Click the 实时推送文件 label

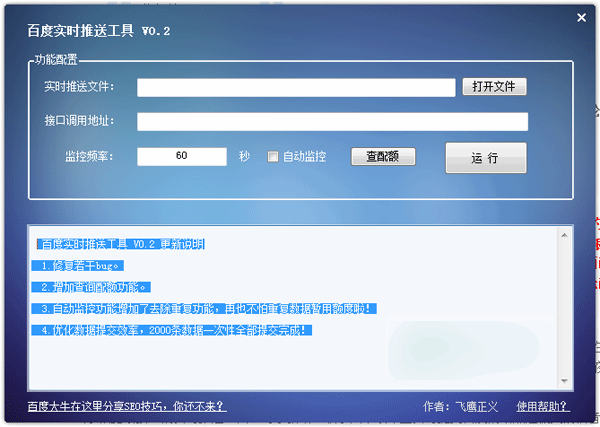point(79,86)
